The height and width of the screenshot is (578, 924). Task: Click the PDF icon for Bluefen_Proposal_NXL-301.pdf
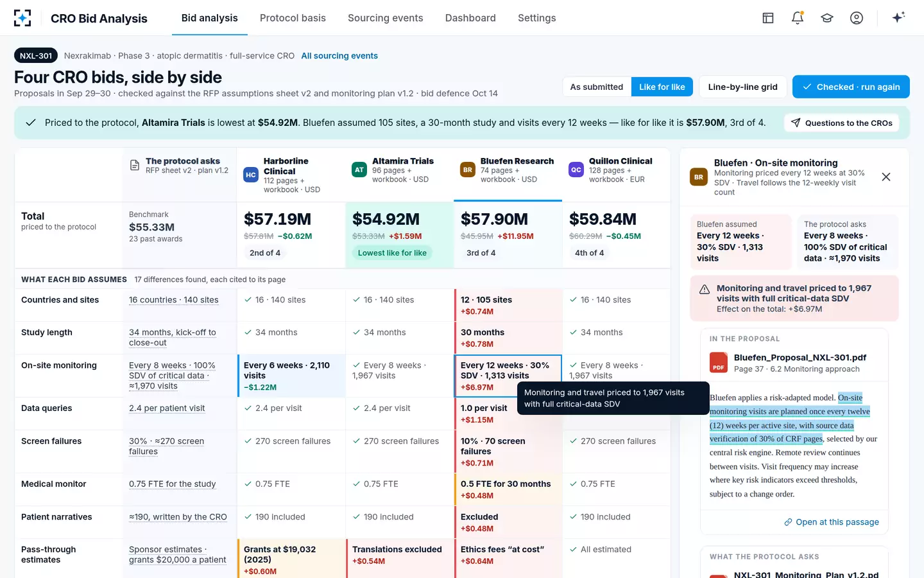click(x=719, y=362)
